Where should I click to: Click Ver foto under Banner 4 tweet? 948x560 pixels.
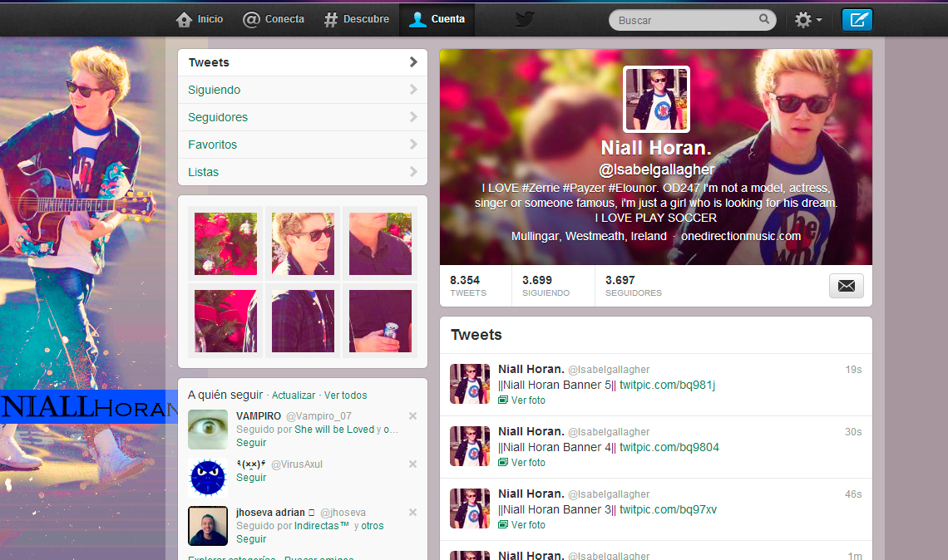pos(521,463)
